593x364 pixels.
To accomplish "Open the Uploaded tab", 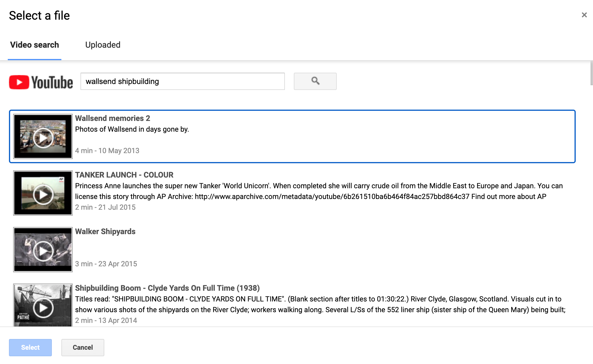I will [x=103, y=45].
